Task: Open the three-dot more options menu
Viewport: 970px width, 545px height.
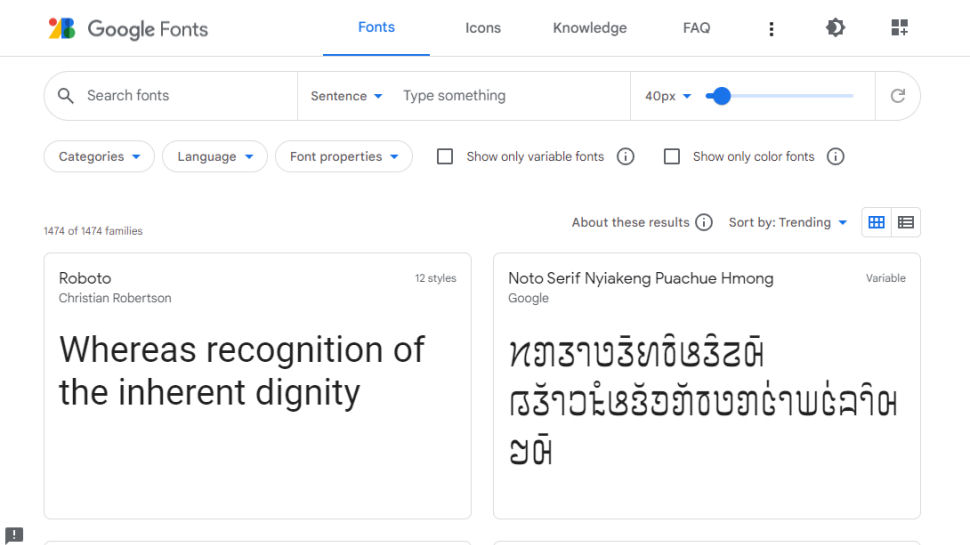Action: point(771,28)
